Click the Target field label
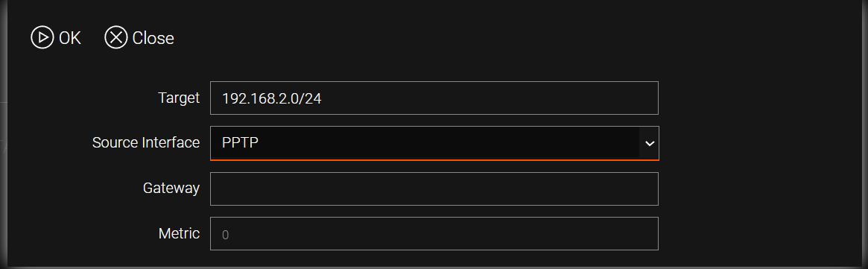The height and width of the screenshot is (269, 868). tap(179, 98)
